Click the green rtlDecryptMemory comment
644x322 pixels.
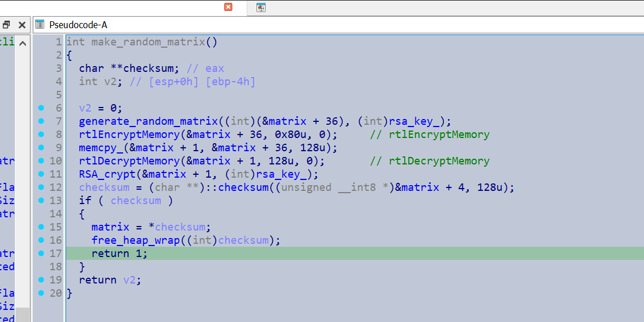pos(430,160)
